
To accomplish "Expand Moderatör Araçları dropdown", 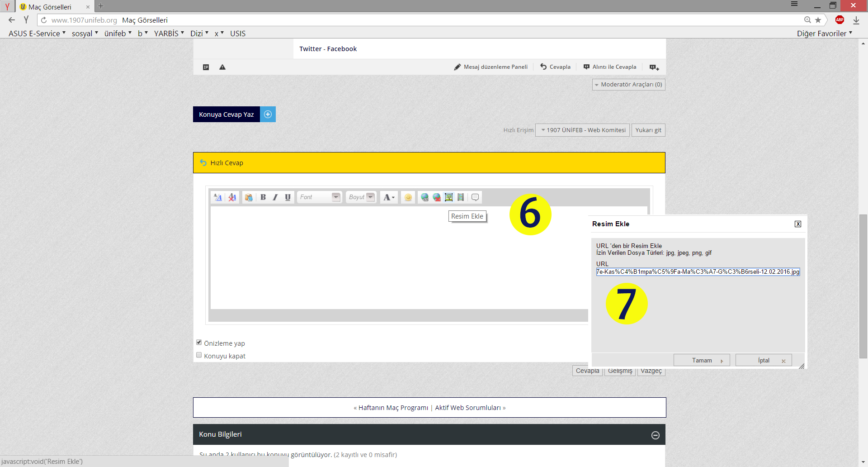I will (x=628, y=85).
